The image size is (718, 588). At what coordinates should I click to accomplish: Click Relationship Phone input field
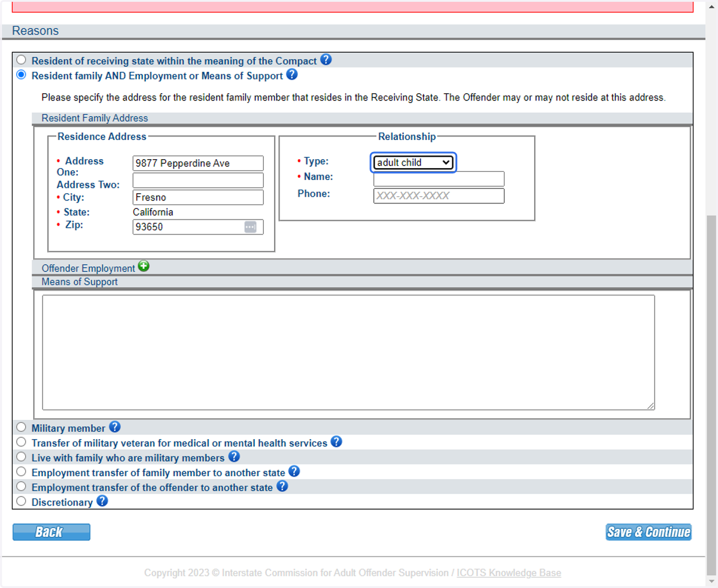point(439,196)
